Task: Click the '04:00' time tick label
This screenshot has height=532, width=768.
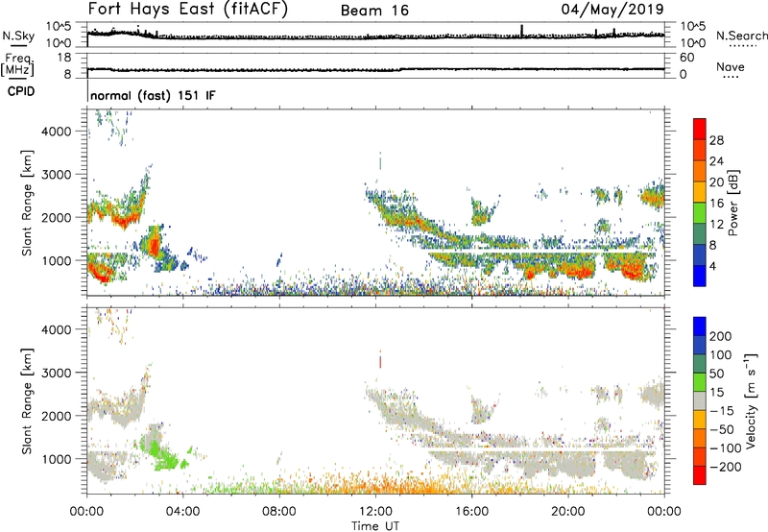Action: point(182,512)
